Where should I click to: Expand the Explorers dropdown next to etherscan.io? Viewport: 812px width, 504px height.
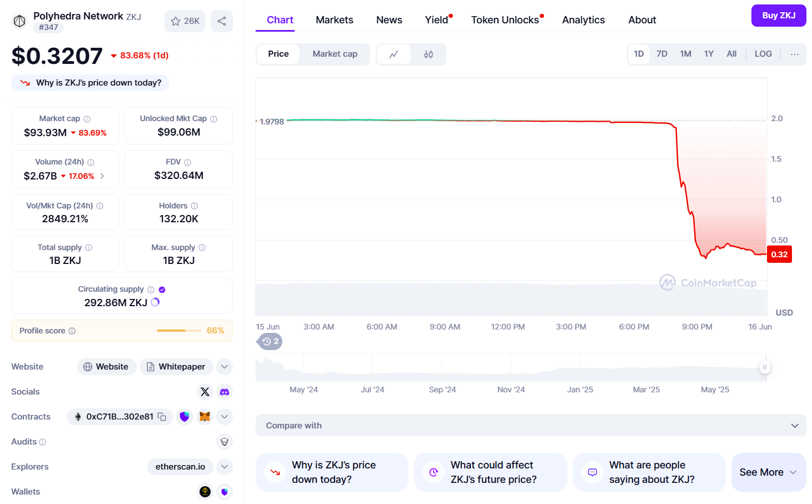(x=224, y=467)
